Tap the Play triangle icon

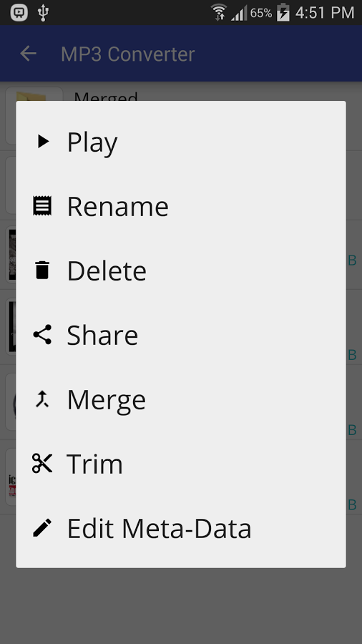tap(43, 141)
